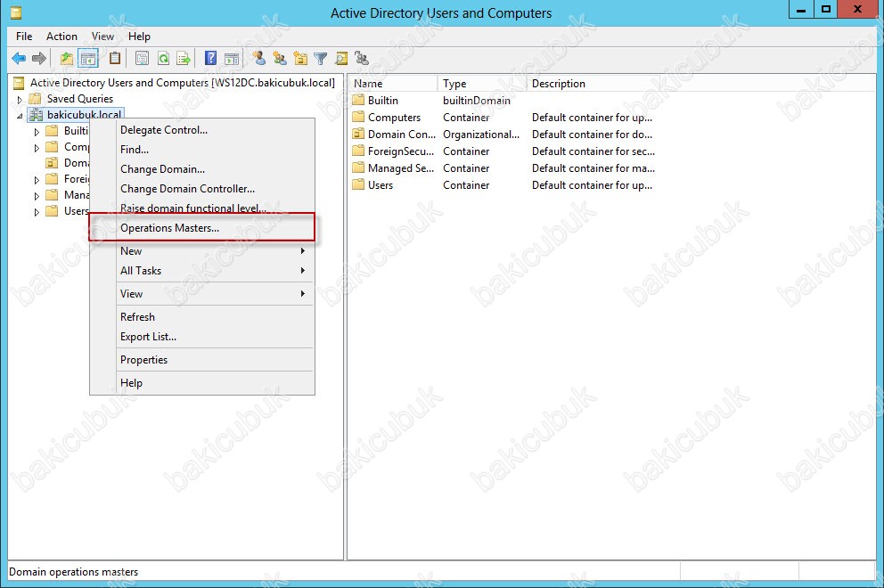Image resolution: width=884 pixels, height=588 pixels.
Task: Choose Help at the bottom of context menu
Action: (x=202, y=383)
